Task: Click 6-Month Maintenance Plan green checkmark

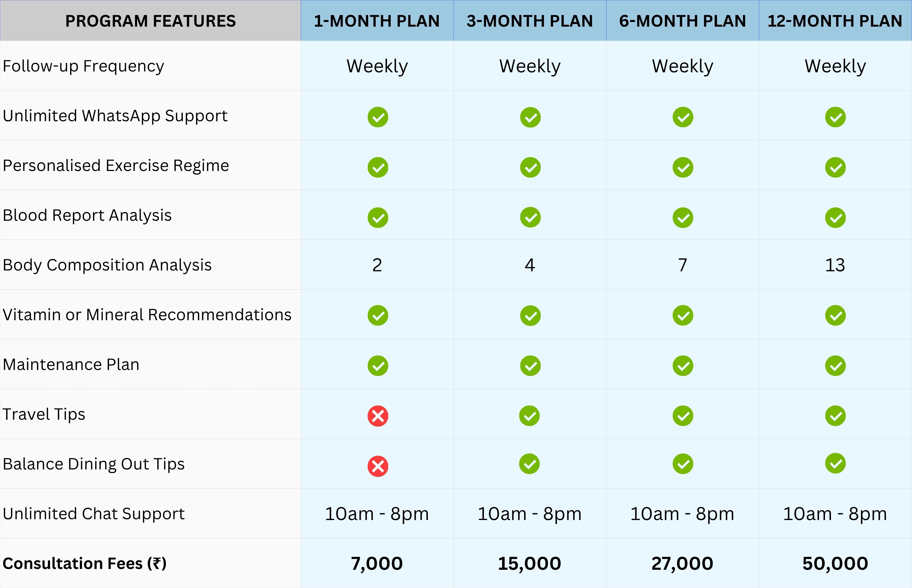Action: pos(683,366)
